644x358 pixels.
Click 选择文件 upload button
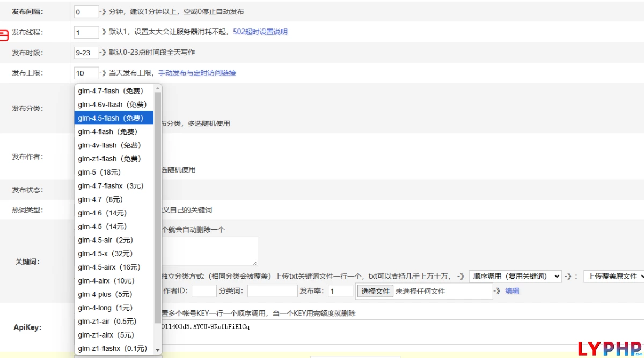click(375, 291)
